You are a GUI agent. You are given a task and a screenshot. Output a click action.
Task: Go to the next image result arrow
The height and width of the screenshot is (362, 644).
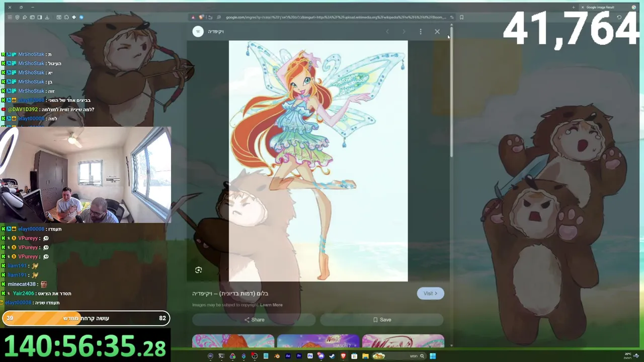pos(404,32)
